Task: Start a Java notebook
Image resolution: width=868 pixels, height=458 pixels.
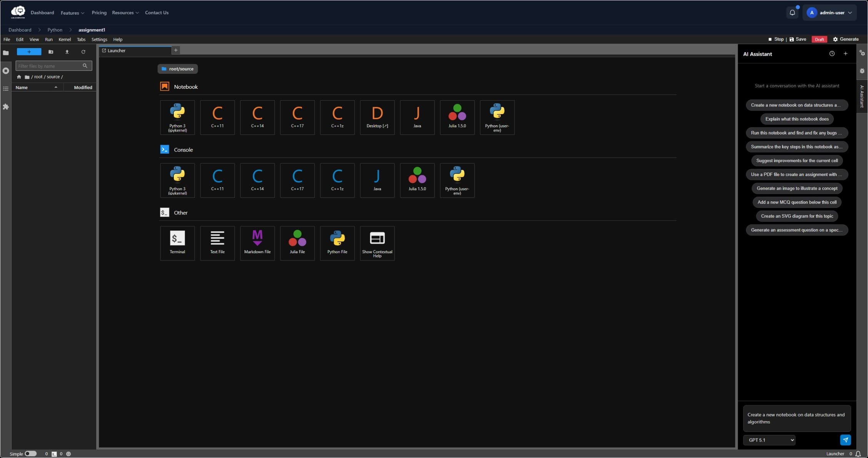Action: 417,118
